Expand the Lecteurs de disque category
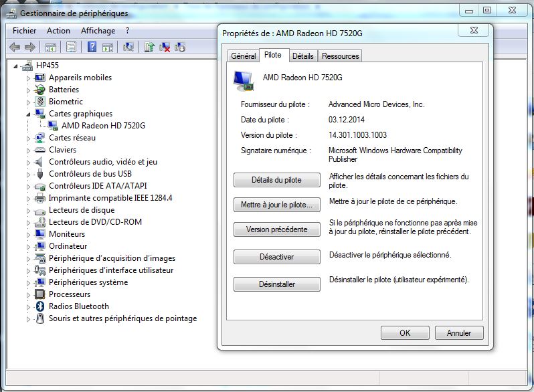 point(28,211)
